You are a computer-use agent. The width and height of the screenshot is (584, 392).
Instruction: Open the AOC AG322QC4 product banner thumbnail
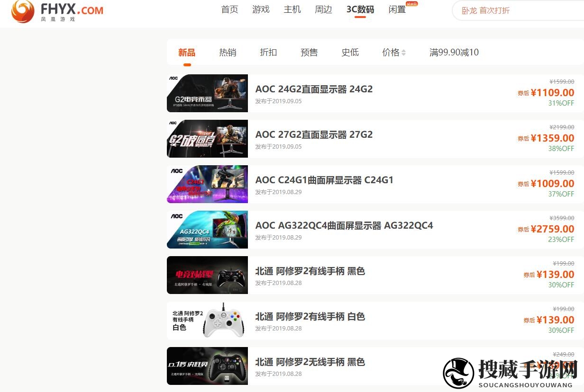pyautogui.click(x=207, y=230)
